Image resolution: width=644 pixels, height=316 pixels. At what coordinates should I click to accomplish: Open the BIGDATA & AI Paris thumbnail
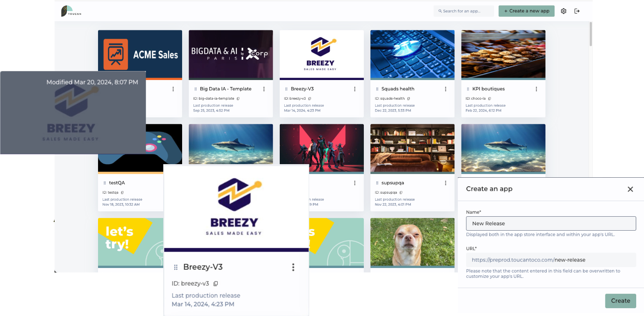[x=231, y=55]
